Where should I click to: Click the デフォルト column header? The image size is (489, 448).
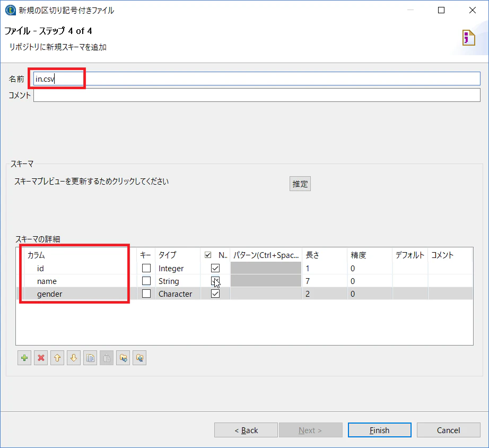click(x=410, y=255)
